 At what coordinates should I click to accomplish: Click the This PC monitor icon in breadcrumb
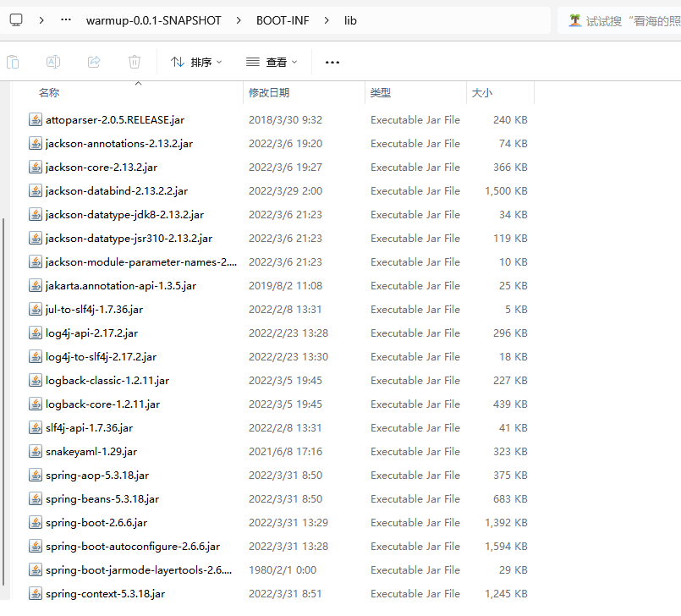[16, 20]
